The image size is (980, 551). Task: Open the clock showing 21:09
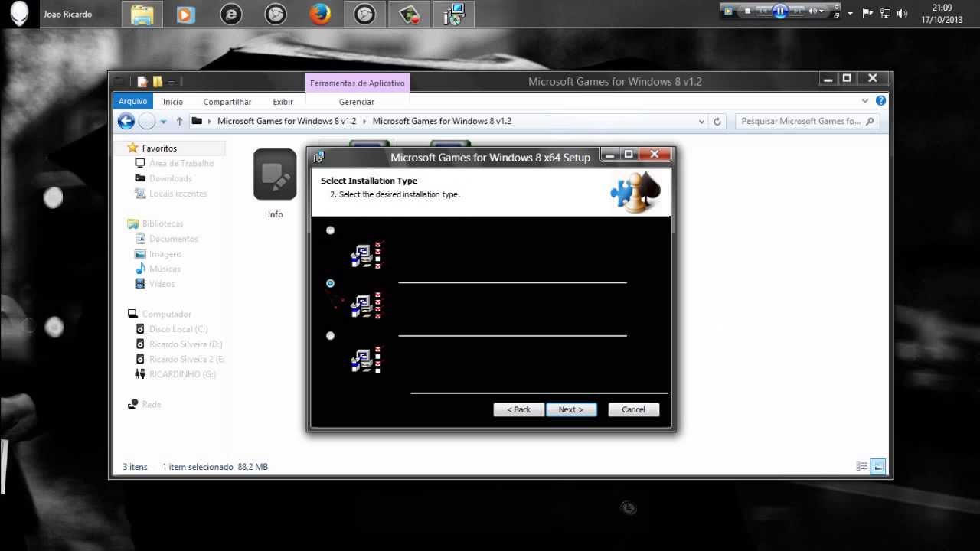point(942,14)
